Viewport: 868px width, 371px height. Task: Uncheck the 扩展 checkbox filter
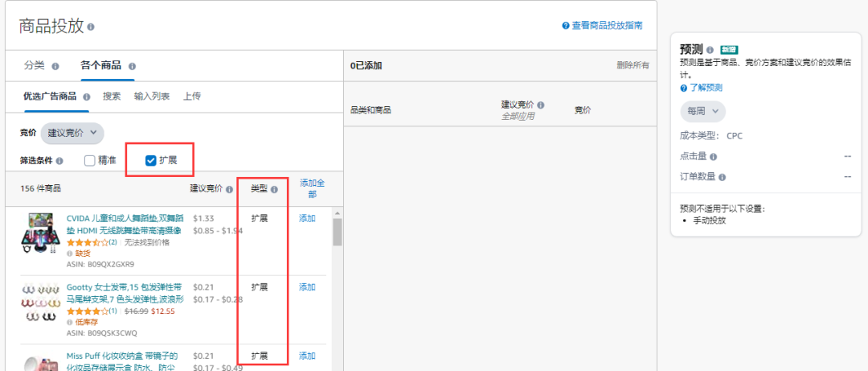pyautogui.click(x=150, y=160)
